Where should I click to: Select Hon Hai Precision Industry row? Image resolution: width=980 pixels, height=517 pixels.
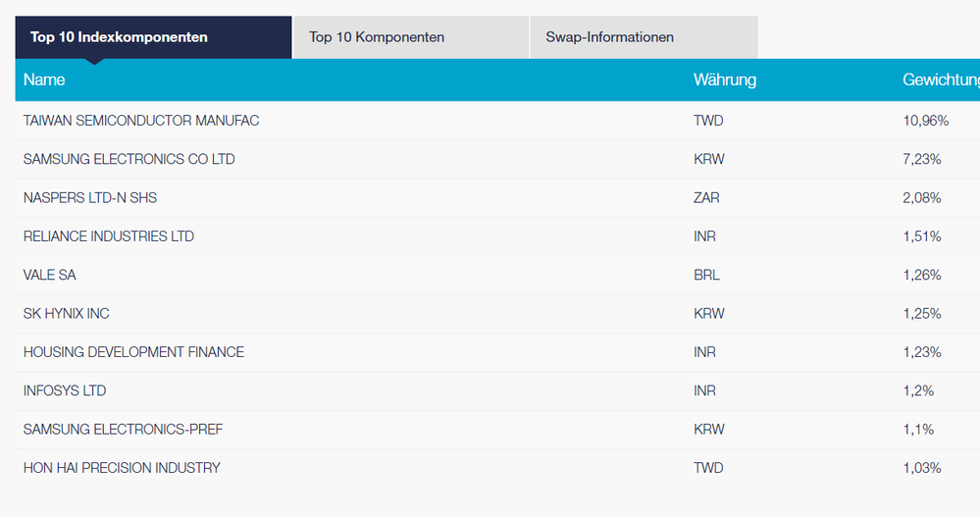click(x=122, y=468)
